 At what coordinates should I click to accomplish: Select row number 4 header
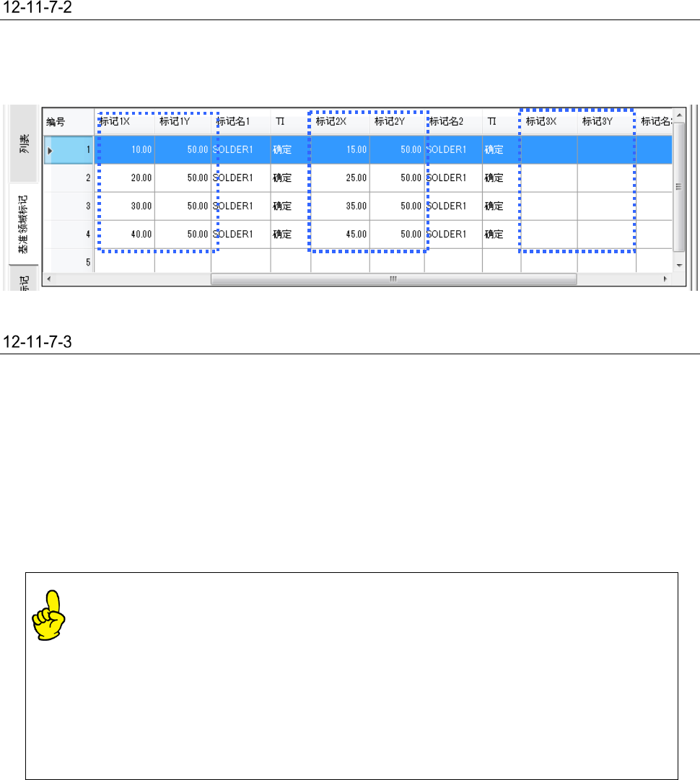68,235
